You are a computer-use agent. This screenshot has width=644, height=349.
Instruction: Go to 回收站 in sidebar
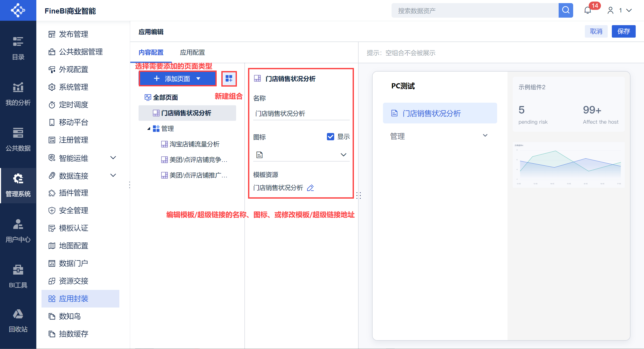pos(18,321)
